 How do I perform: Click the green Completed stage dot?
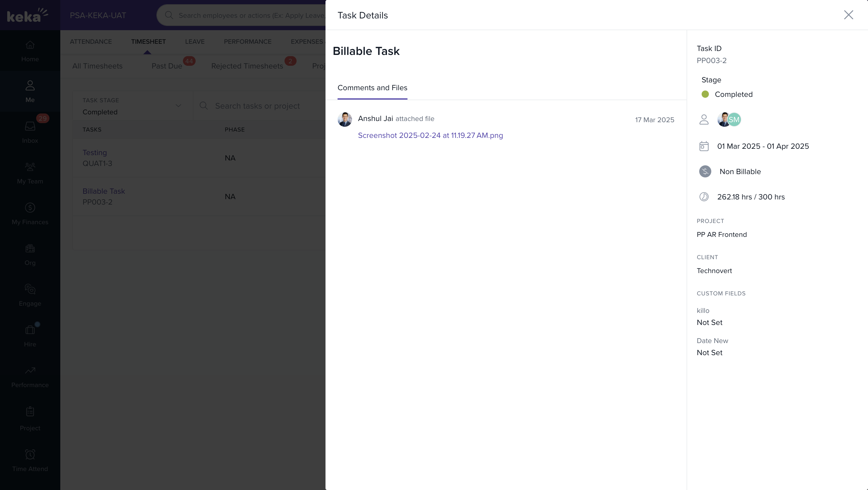click(705, 94)
